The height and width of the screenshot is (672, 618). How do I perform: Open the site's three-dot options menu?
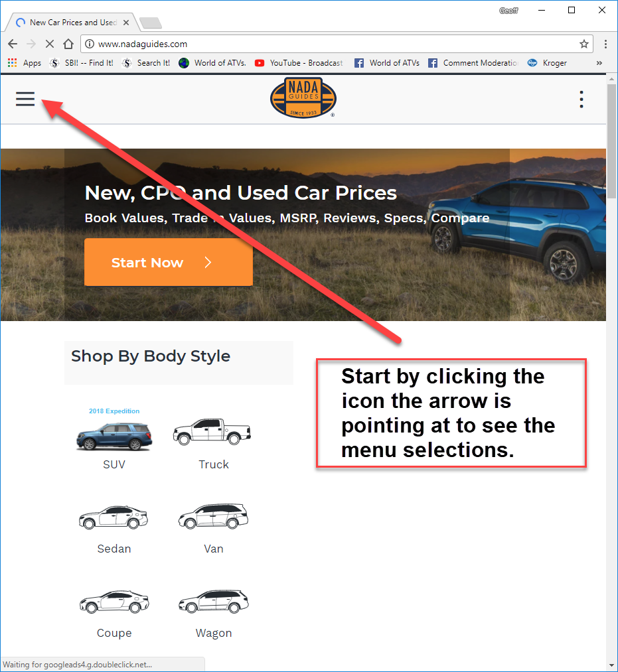pyautogui.click(x=581, y=100)
